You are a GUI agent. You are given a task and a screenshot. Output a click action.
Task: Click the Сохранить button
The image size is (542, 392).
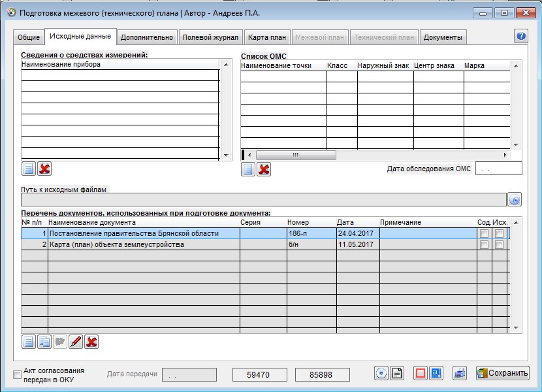click(x=503, y=373)
